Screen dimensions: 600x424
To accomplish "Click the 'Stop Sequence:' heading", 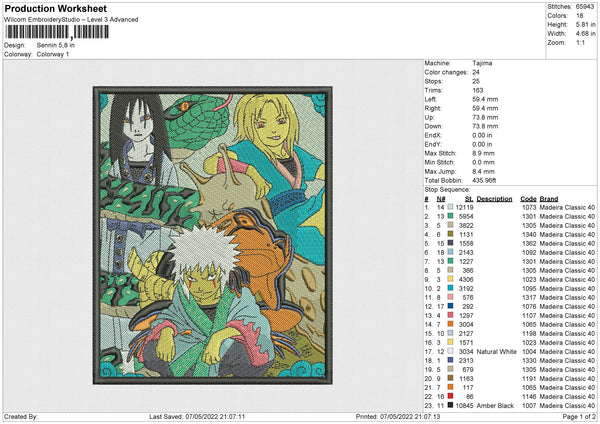I will (x=447, y=190).
